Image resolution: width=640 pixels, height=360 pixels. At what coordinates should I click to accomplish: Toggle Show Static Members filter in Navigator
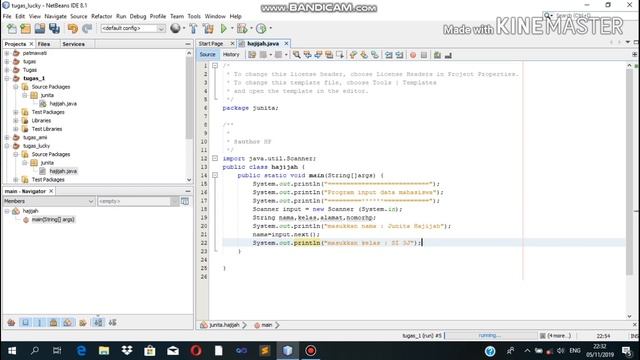[x=39, y=322]
